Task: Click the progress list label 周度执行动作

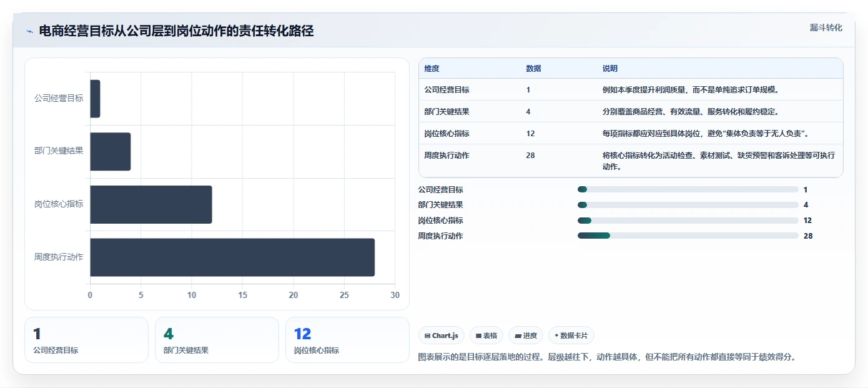Action: 441,236
